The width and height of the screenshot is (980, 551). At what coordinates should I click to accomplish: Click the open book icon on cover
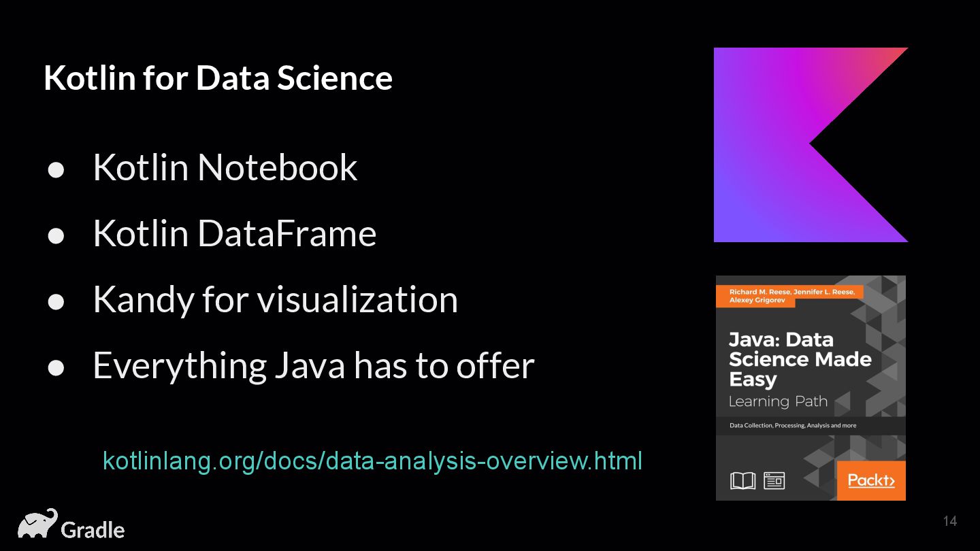(x=742, y=481)
